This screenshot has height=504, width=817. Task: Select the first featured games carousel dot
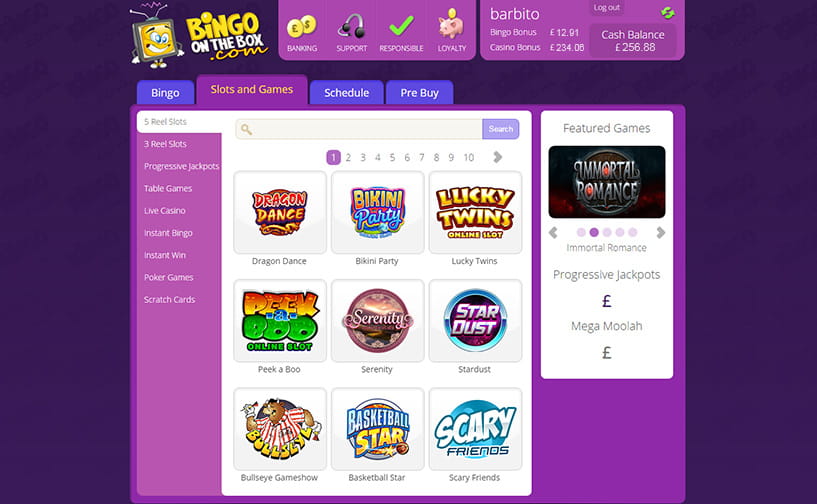click(x=581, y=232)
